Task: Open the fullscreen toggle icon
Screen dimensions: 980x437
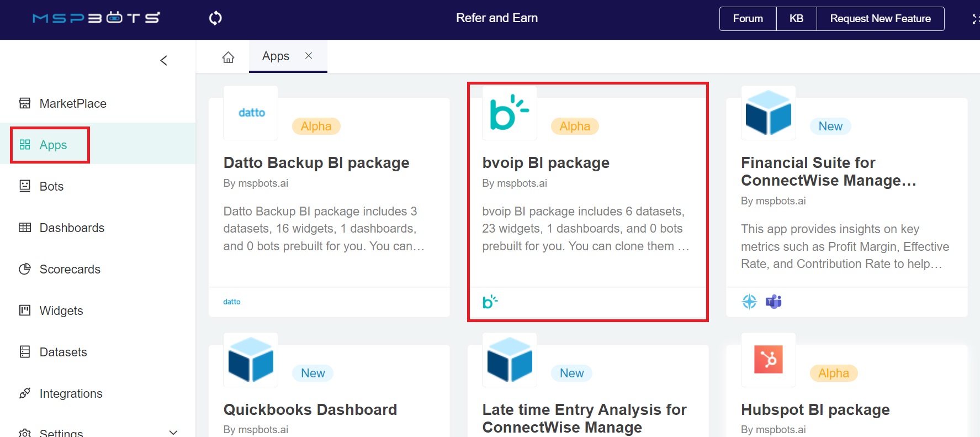Action: [x=975, y=19]
